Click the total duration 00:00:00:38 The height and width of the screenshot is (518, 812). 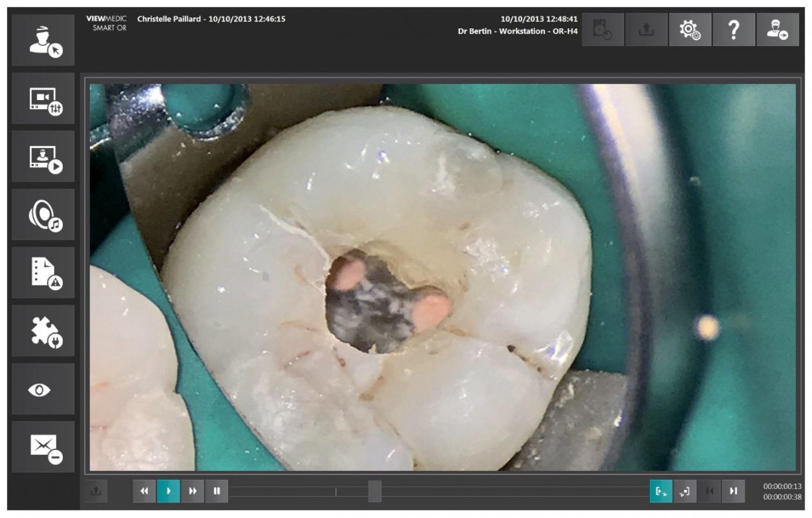[782, 497]
